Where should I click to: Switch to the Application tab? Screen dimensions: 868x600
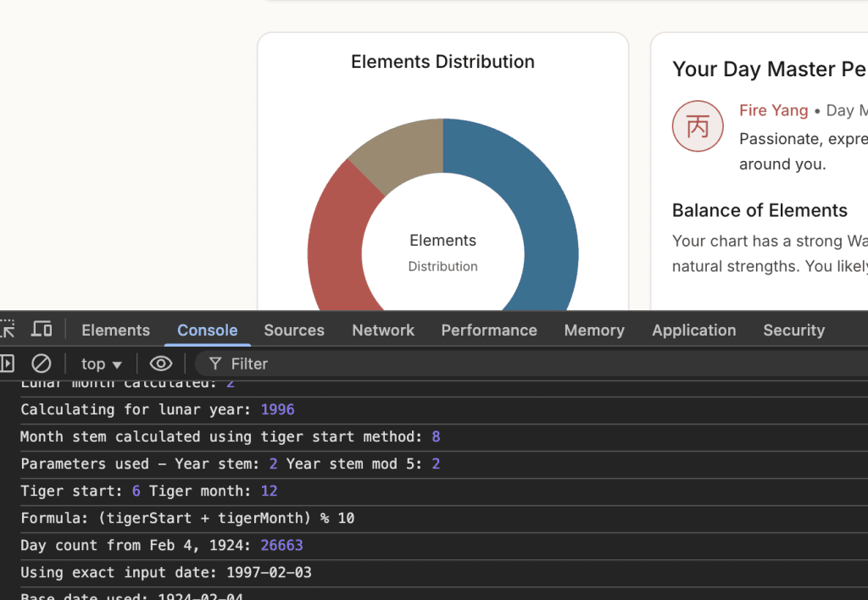tap(693, 330)
